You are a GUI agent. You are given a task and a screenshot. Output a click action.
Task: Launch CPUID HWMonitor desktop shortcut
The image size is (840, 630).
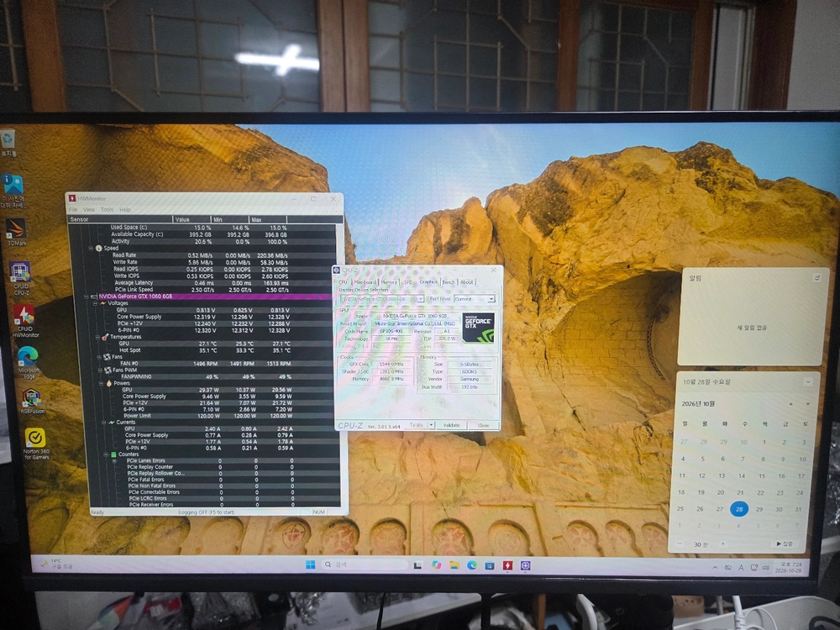tap(24, 321)
